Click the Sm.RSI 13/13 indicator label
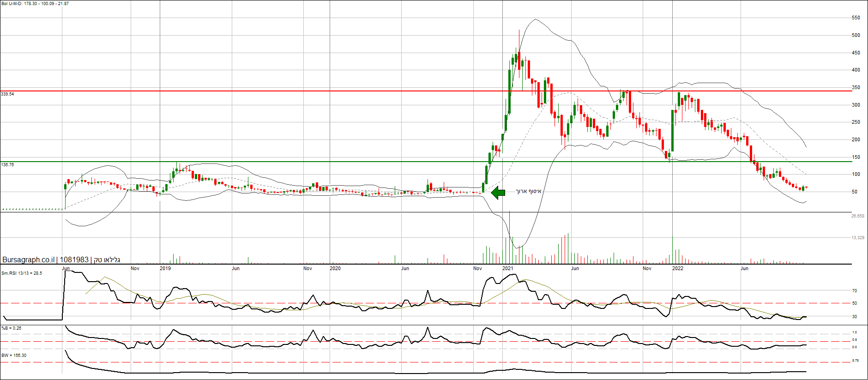This screenshot has height=380, width=868. point(22,273)
